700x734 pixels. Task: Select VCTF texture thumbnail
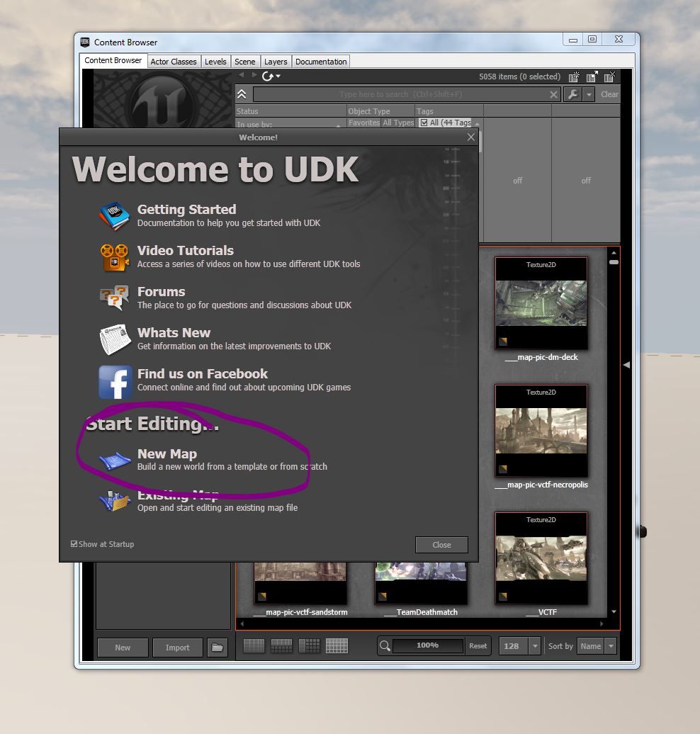pos(541,558)
